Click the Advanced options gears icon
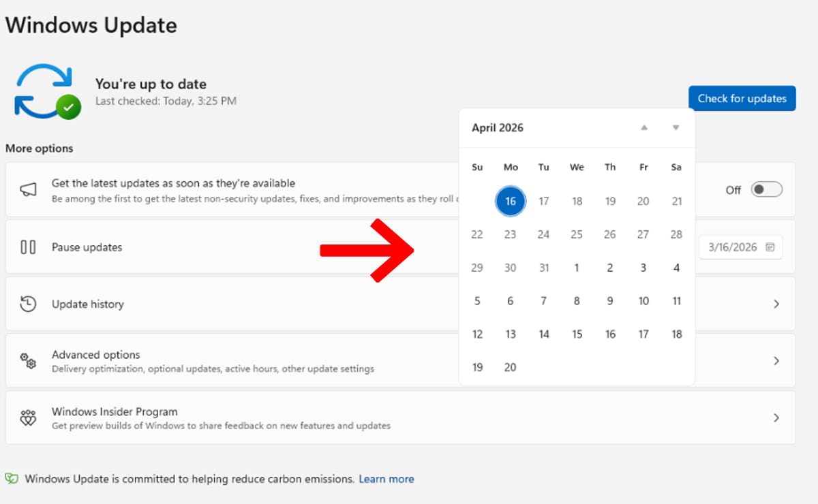818x504 pixels. pyautogui.click(x=28, y=361)
